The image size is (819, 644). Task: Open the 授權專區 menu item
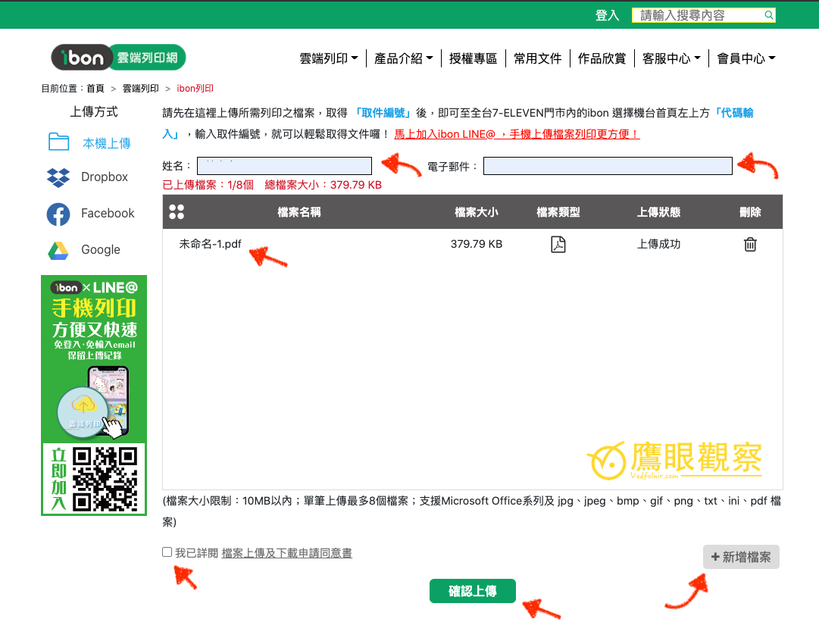point(473,58)
